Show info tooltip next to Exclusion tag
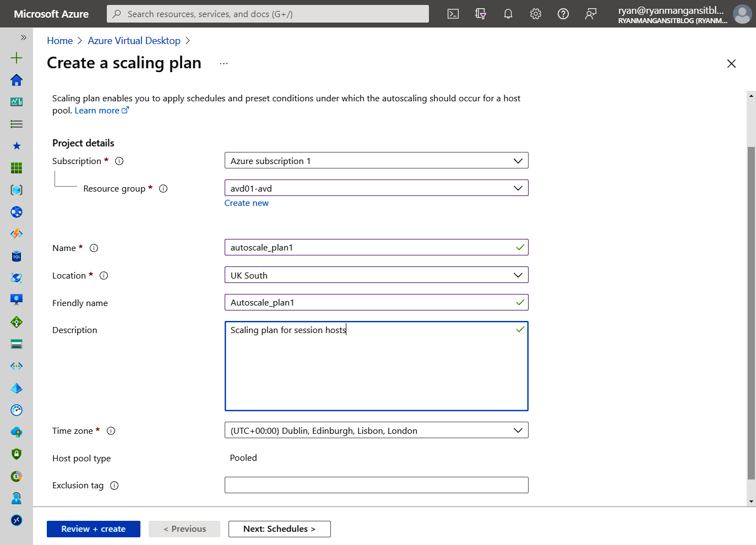Screen dimensions: 756x545 114,486
